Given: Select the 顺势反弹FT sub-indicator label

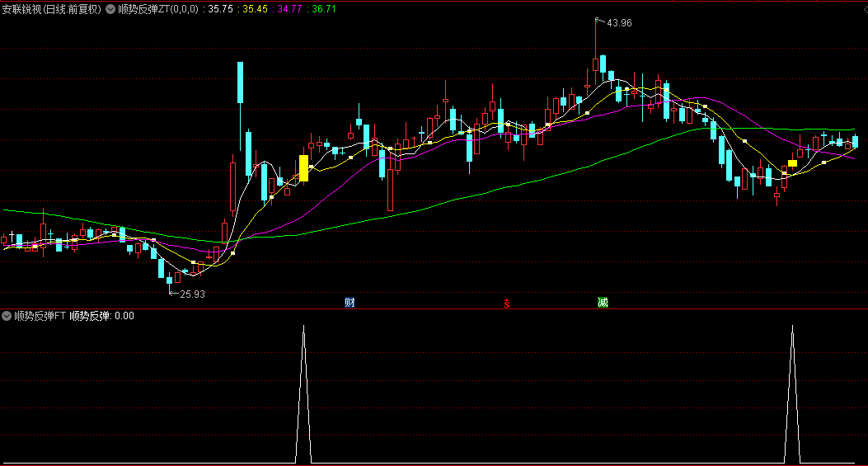Looking at the screenshot, I should click(x=40, y=316).
